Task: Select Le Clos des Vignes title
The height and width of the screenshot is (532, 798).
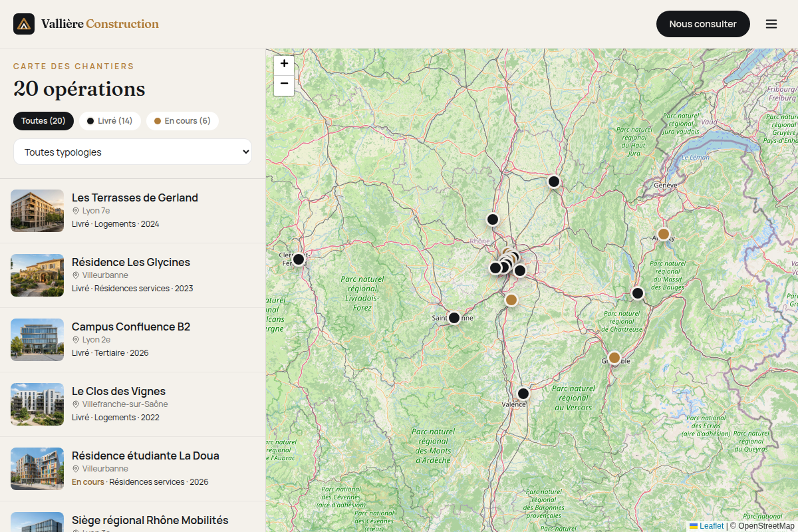Action: coord(118,391)
